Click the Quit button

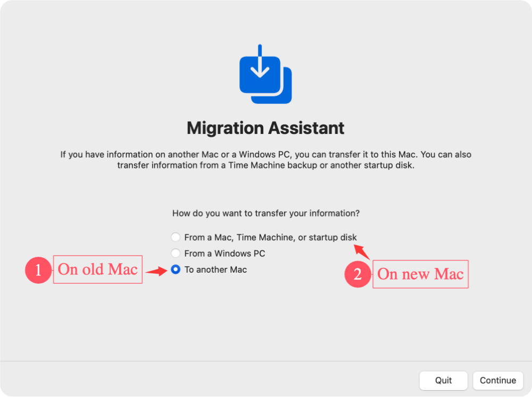click(444, 381)
